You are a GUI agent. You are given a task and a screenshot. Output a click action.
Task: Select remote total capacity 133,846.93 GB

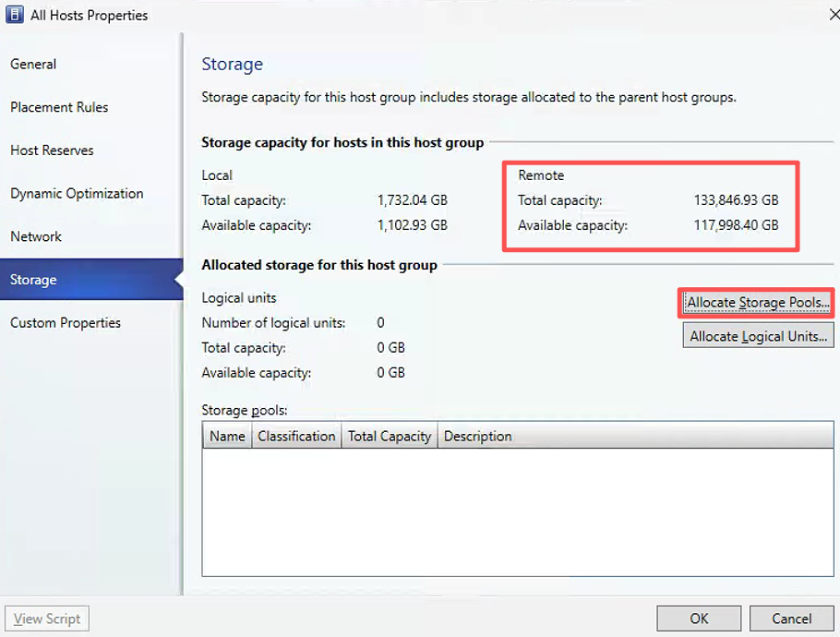pyautogui.click(x=736, y=200)
